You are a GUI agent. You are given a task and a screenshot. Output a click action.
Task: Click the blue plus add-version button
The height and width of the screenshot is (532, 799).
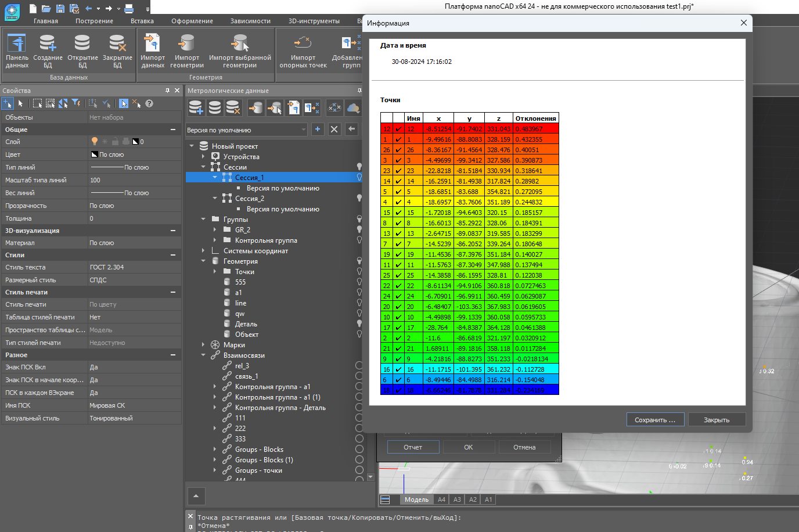[x=318, y=130]
